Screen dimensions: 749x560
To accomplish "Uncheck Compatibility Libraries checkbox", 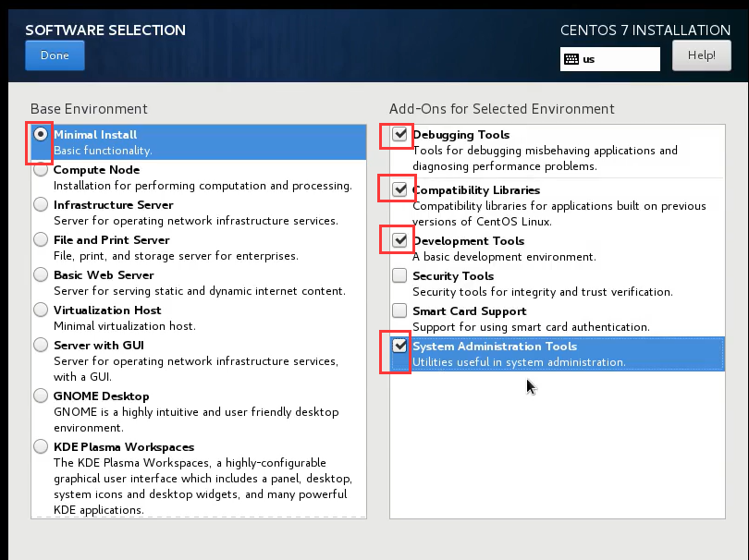I will tap(399, 189).
